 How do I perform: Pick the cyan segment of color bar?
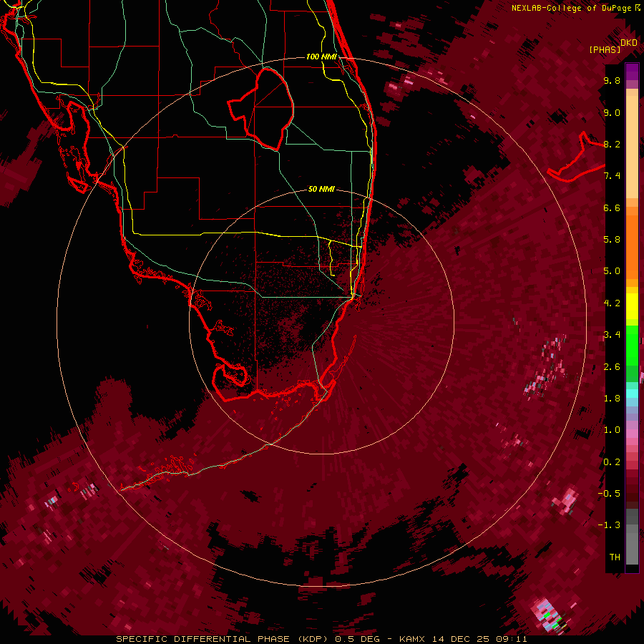[x=632, y=394]
